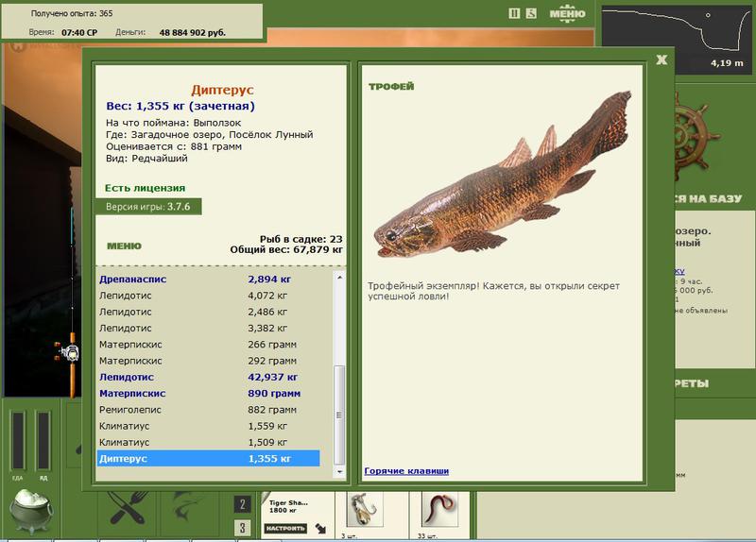Viewport: 756px width, 542px height.
Task: Click the Диптерус fish title
Action: pyautogui.click(x=222, y=90)
